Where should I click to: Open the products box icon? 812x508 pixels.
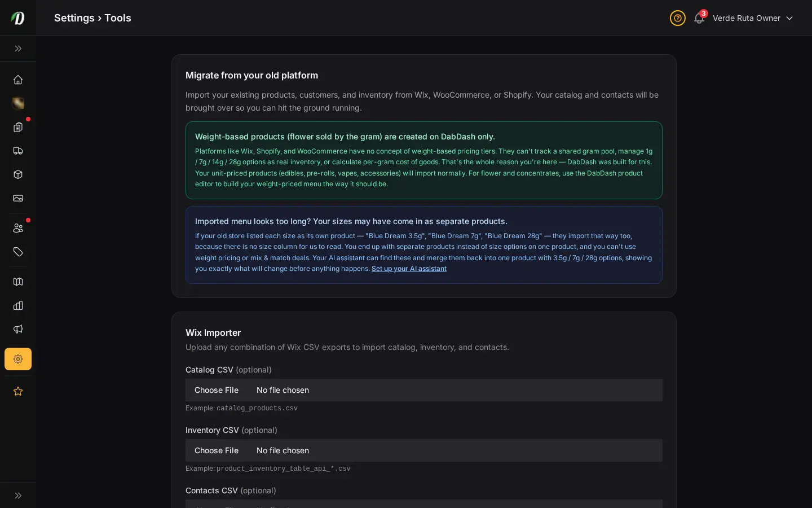[x=18, y=174]
